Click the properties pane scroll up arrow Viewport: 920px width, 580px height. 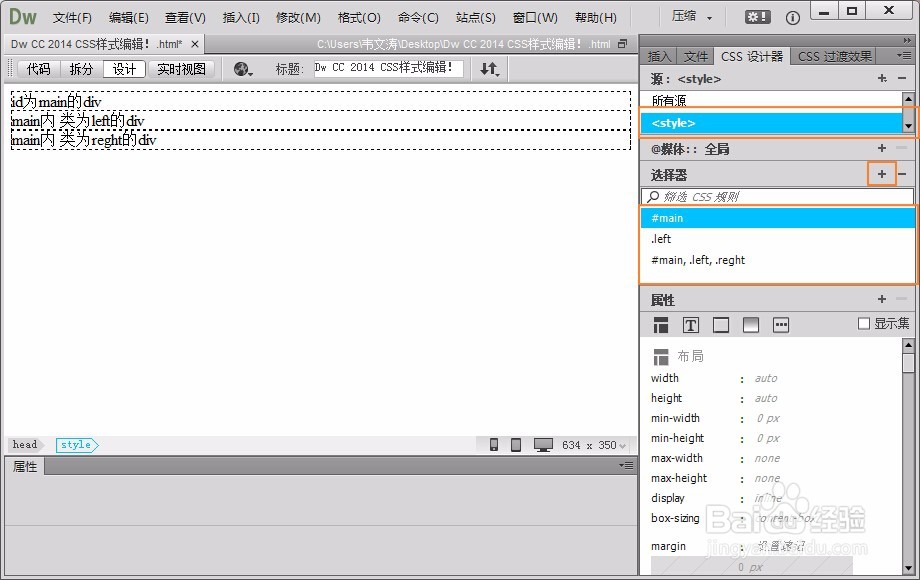coord(908,345)
